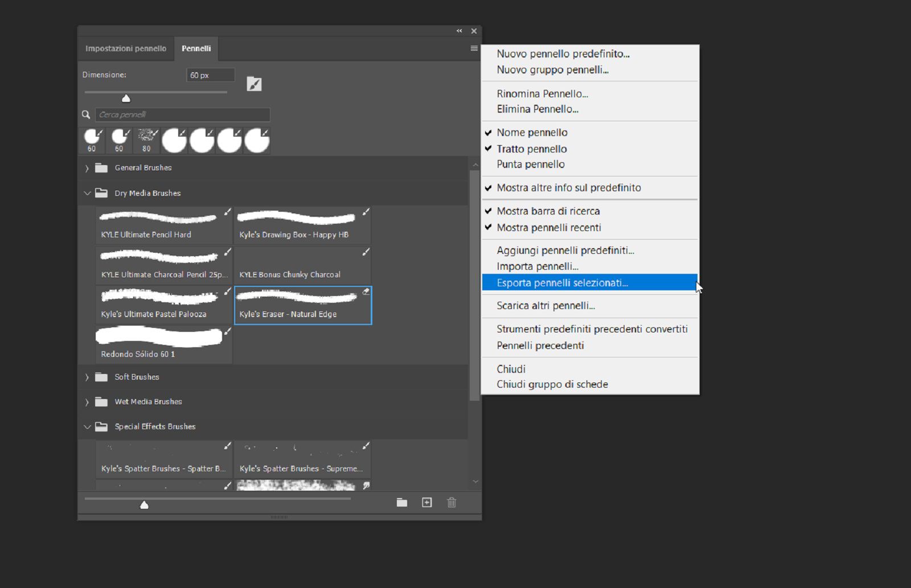Click the search magnifier icon
Image resolution: width=911 pixels, height=588 pixels.
point(86,115)
